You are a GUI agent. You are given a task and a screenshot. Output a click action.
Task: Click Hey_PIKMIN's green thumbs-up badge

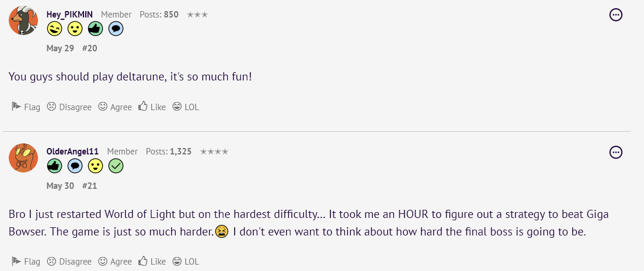pyautogui.click(x=95, y=29)
